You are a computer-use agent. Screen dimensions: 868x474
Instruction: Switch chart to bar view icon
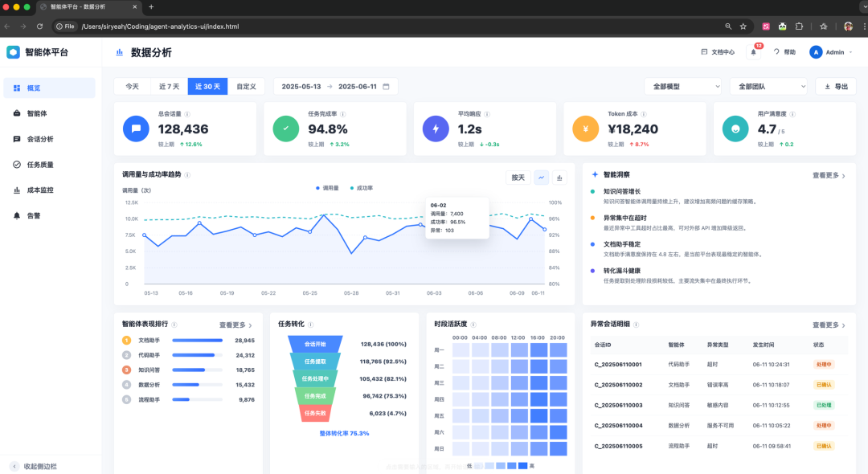click(559, 178)
